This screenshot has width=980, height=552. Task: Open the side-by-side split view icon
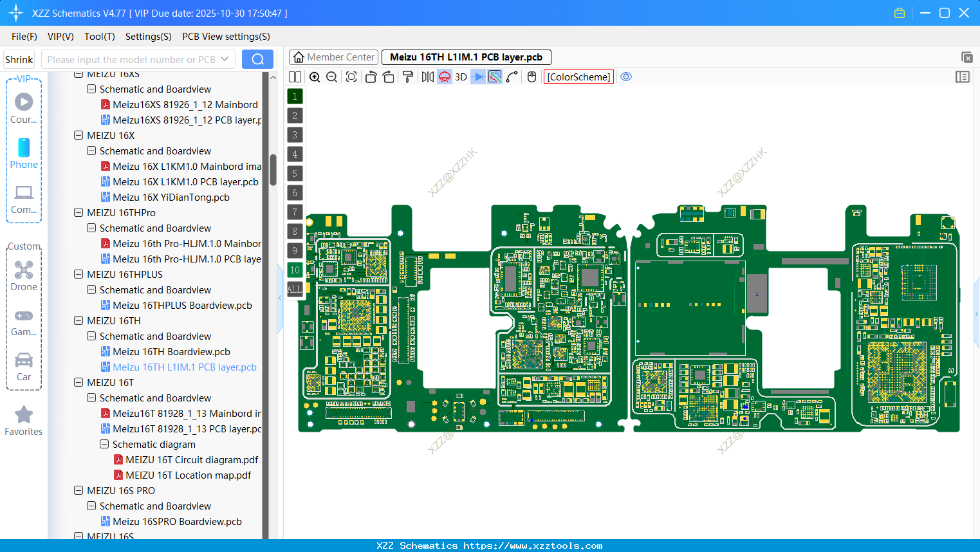click(x=295, y=77)
